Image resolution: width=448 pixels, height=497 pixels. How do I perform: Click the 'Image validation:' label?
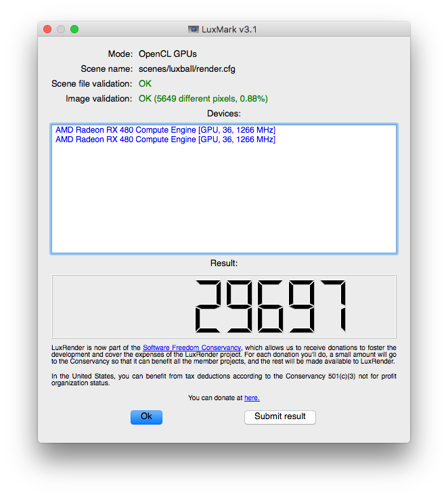point(99,99)
